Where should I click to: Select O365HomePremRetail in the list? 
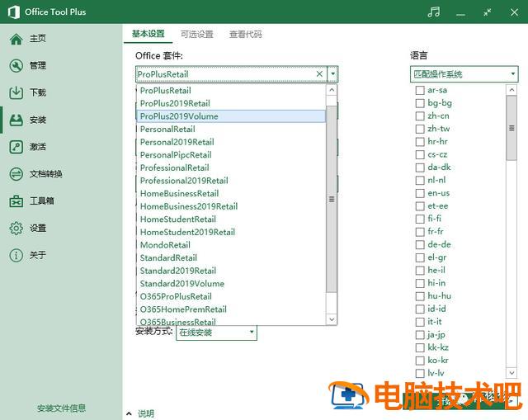point(231,309)
